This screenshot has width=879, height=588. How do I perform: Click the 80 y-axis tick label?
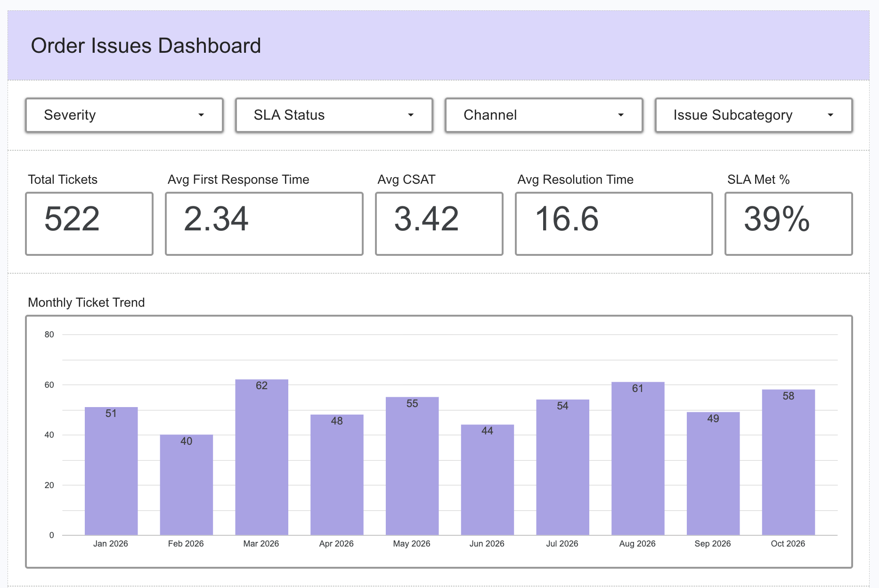click(49, 335)
